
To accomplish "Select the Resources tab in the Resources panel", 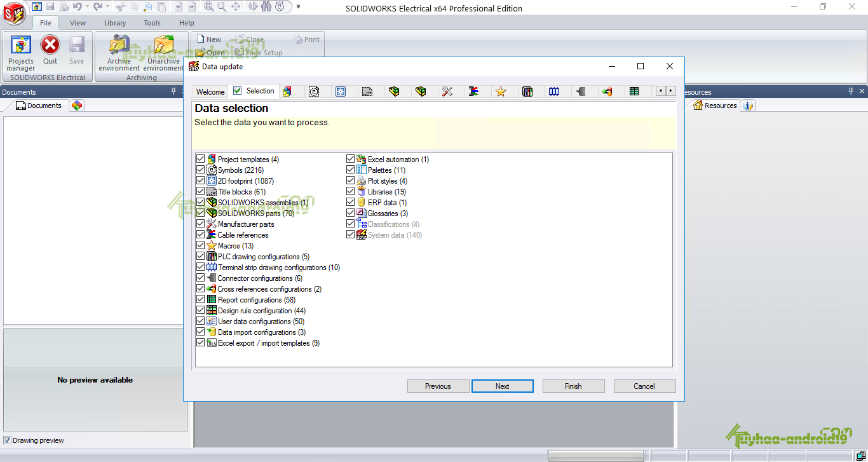I will pyautogui.click(x=715, y=105).
